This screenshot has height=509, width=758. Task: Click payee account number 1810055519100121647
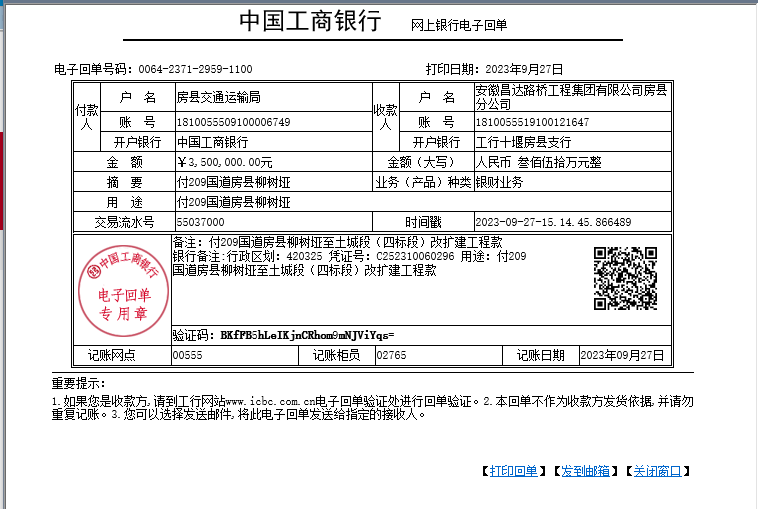[x=532, y=122]
